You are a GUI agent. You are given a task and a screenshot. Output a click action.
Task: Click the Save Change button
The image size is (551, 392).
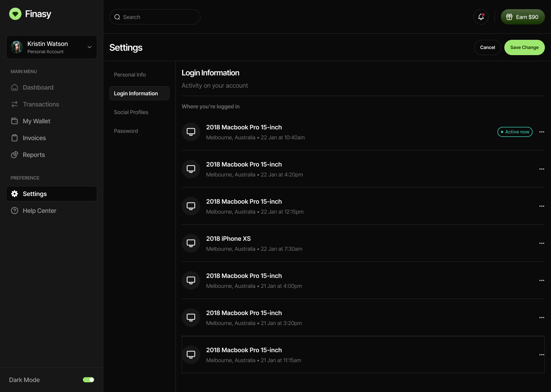pyautogui.click(x=524, y=47)
